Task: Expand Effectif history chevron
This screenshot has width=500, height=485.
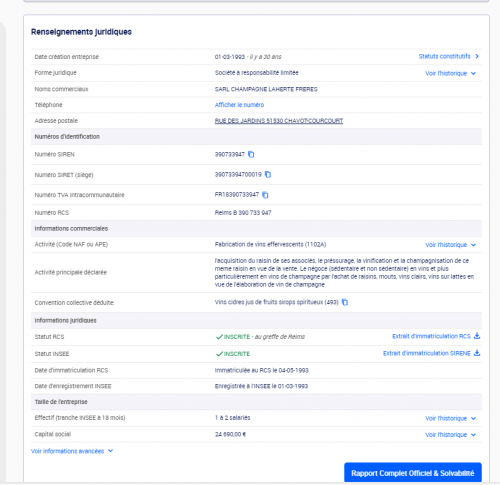Action: coord(473,418)
